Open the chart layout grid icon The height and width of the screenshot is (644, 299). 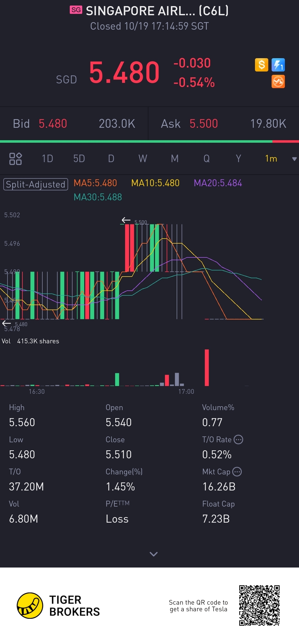(16, 159)
